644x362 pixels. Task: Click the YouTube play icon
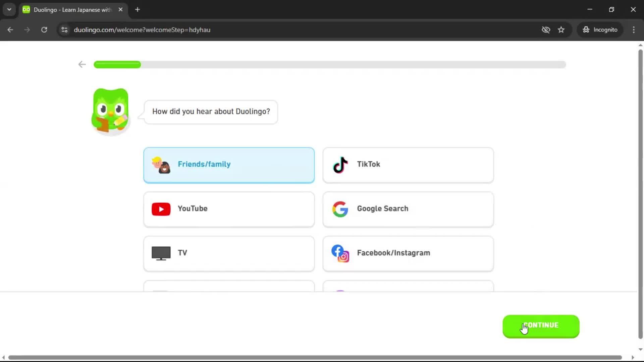161,209
